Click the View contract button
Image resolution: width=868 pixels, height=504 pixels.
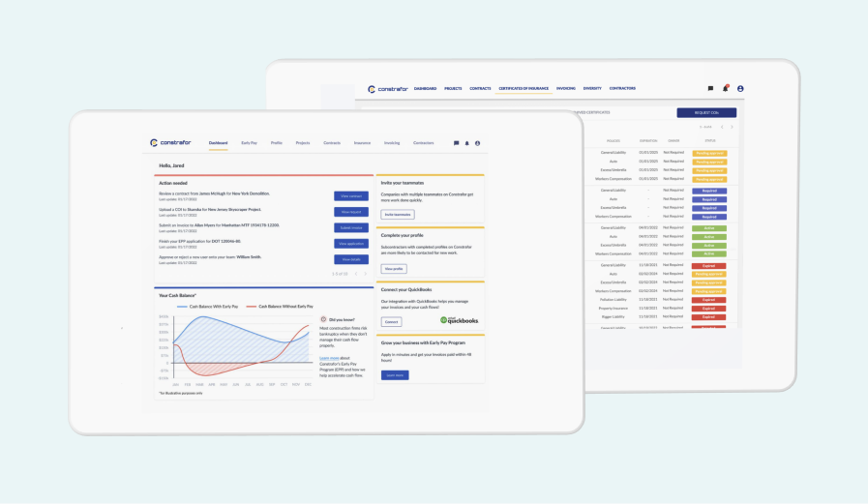(x=351, y=196)
